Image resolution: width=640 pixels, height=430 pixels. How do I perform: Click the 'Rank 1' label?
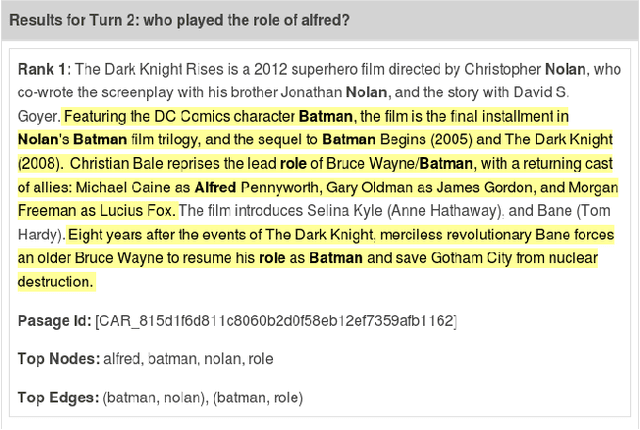pos(44,69)
